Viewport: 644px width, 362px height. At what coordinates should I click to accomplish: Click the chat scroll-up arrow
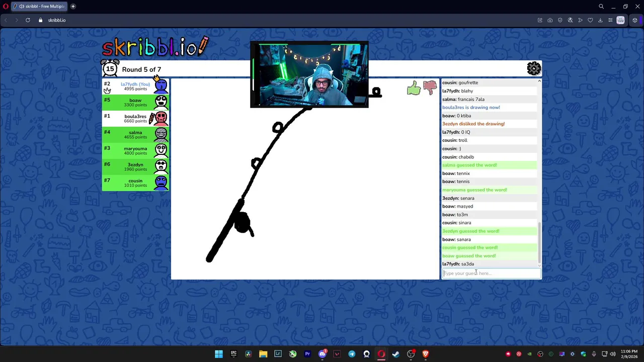point(539,81)
